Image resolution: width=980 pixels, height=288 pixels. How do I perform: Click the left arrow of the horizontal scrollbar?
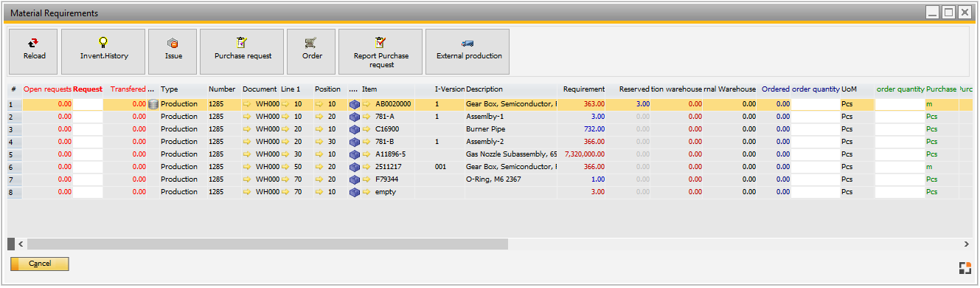21,244
